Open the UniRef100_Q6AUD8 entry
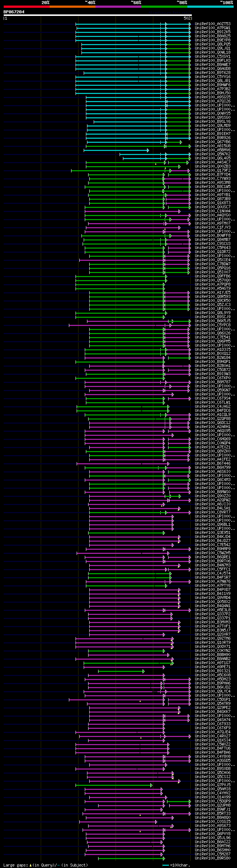Screen dimensions: 237x868 click(213, 68)
